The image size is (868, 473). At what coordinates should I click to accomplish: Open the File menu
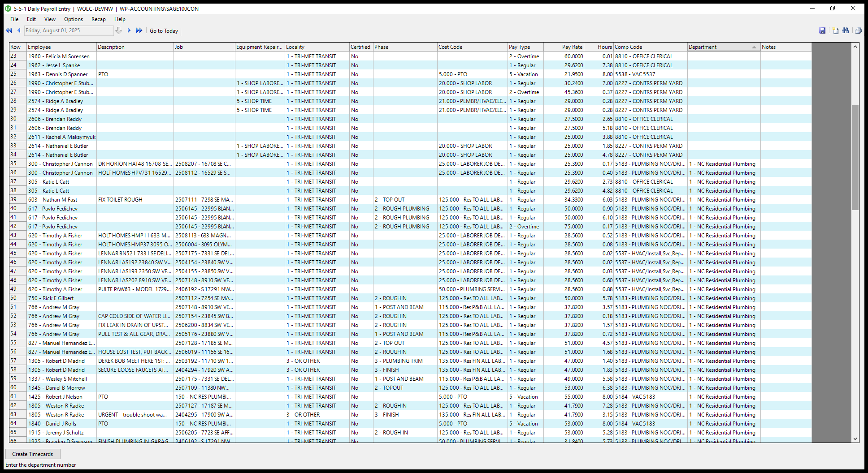click(14, 19)
